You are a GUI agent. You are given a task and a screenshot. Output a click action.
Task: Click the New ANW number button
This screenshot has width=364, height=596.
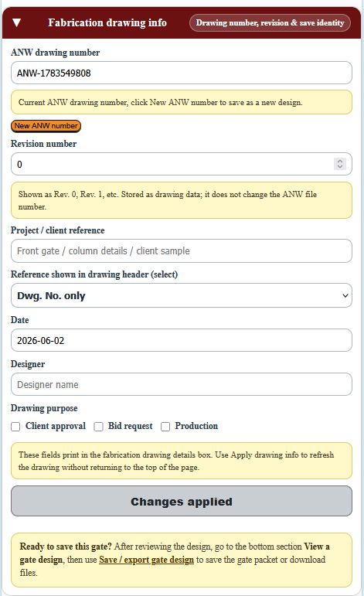point(46,126)
